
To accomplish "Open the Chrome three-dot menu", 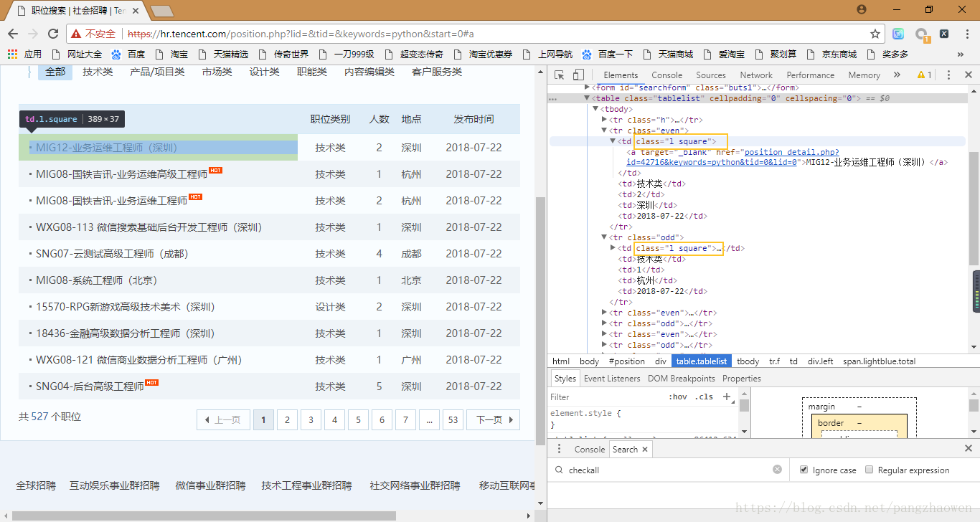I will tap(966, 34).
